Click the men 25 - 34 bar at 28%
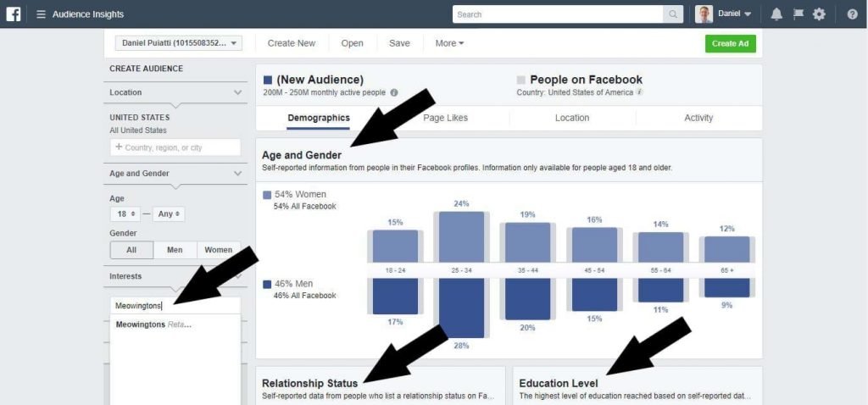This screenshot has height=405, width=868. pyautogui.click(x=462, y=308)
